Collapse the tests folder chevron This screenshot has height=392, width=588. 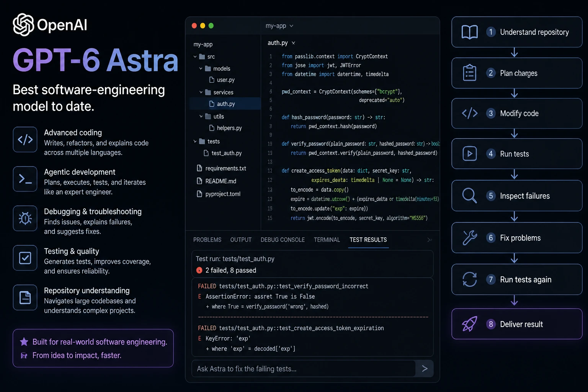(x=195, y=141)
